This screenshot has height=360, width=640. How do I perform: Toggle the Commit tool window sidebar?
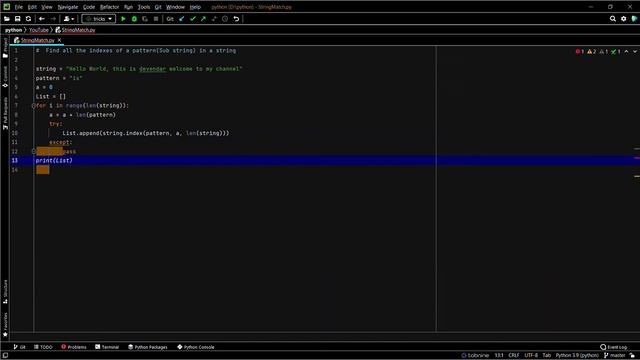(5, 77)
